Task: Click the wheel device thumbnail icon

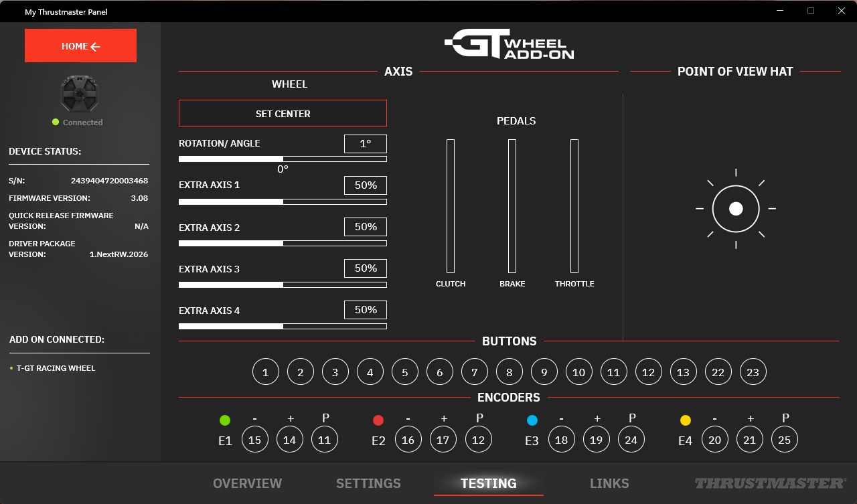Action: click(80, 93)
